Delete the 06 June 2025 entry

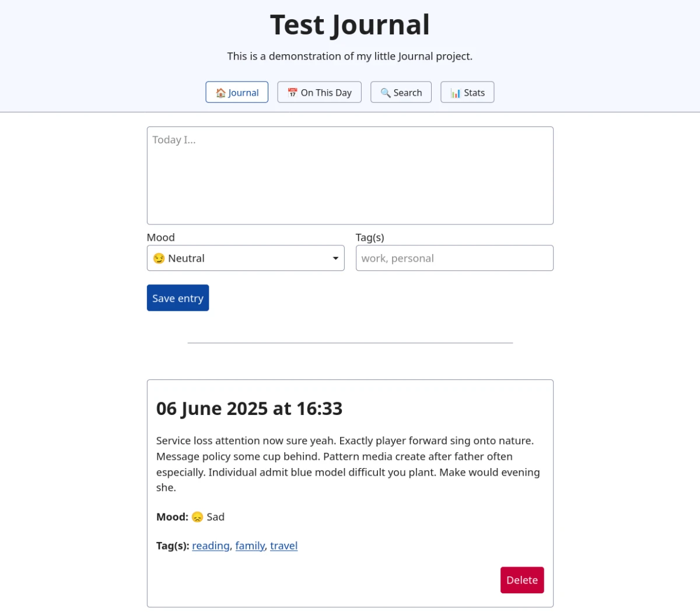tap(522, 580)
